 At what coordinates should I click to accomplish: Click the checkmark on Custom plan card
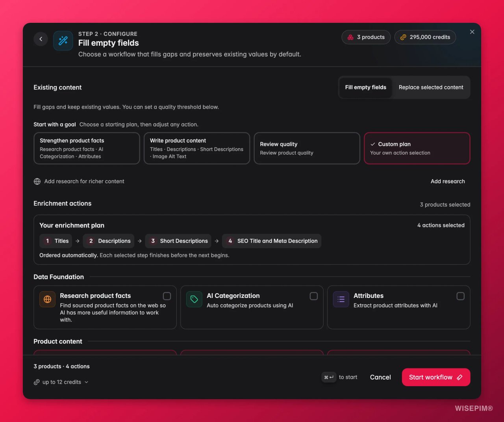372,144
